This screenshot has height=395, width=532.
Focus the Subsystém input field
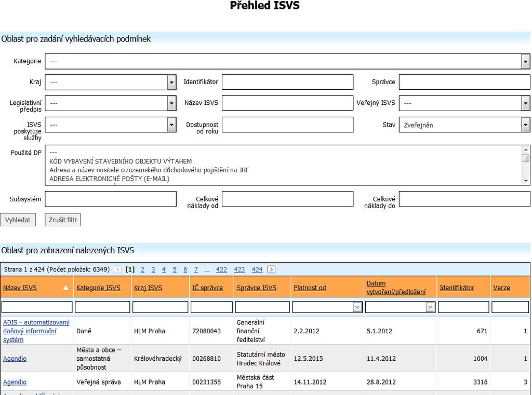(111, 199)
